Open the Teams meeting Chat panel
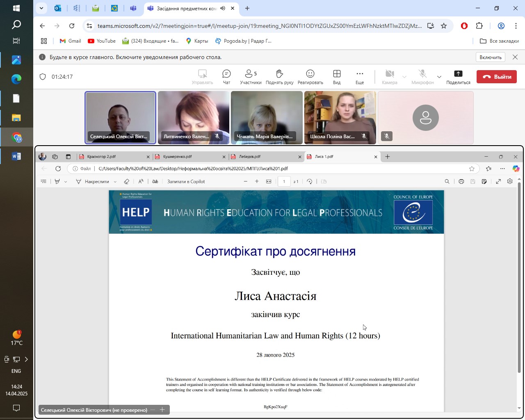Image resolution: width=525 pixels, height=420 pixels. [x=226, y=77]
